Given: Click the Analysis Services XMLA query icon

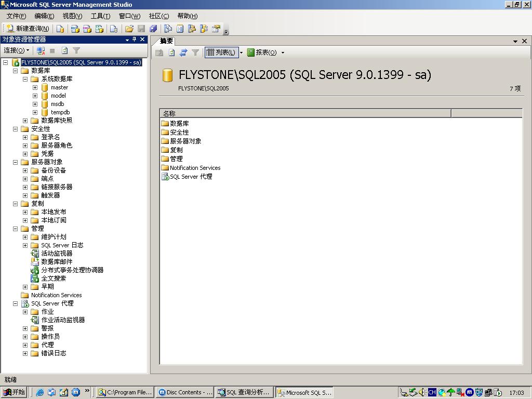Looking at the screenshot, I should click(x=99, y=29).
